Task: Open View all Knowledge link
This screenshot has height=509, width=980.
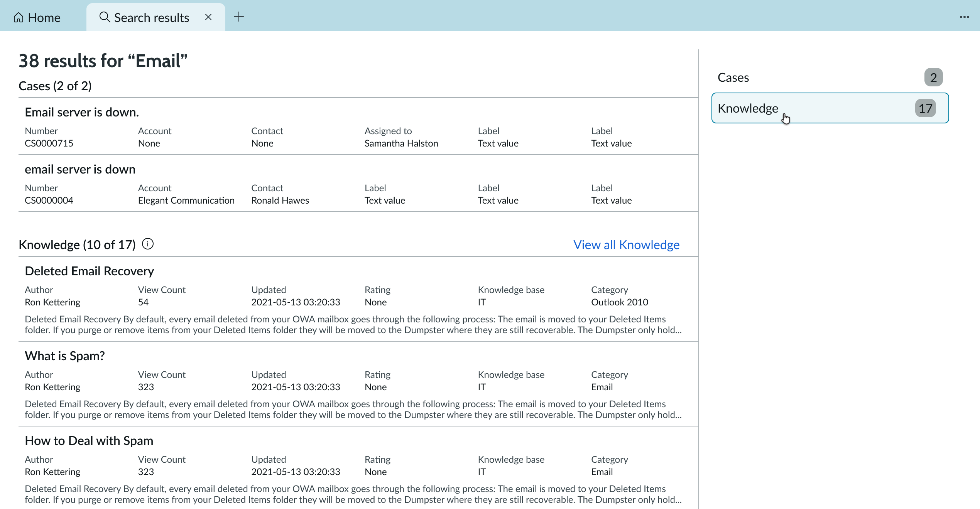Action: [x=626, y=244]
